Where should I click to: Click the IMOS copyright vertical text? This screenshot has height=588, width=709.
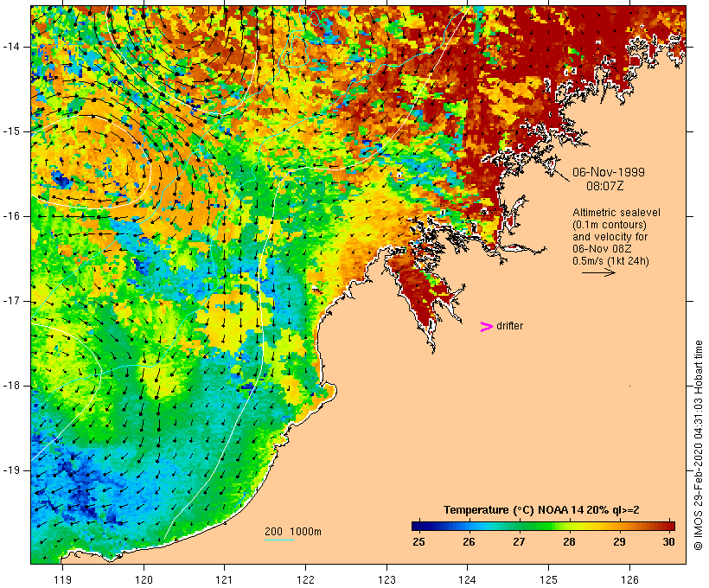698,446
